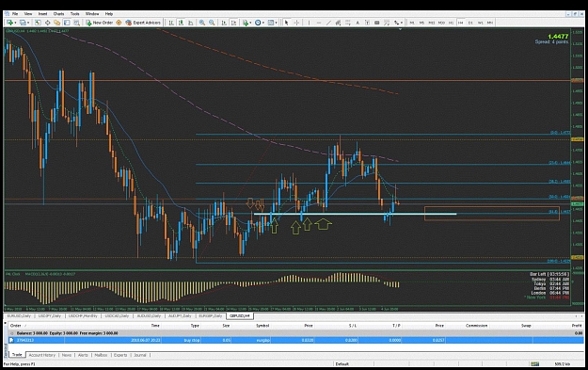588x370 pixels.
Task: Select the buy stop eurgbp order row
Action: click(295, 340)
